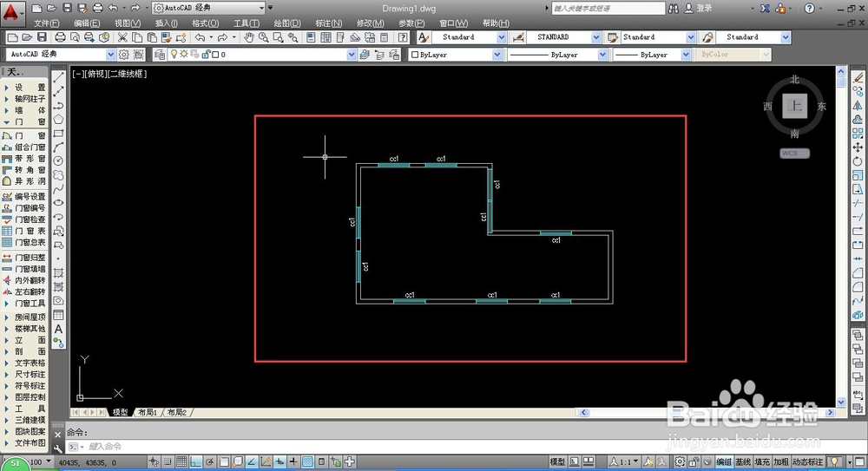This screenshot has width=868, height=471.
Task: Click the binoculars search icon
Action: (674, 9)
